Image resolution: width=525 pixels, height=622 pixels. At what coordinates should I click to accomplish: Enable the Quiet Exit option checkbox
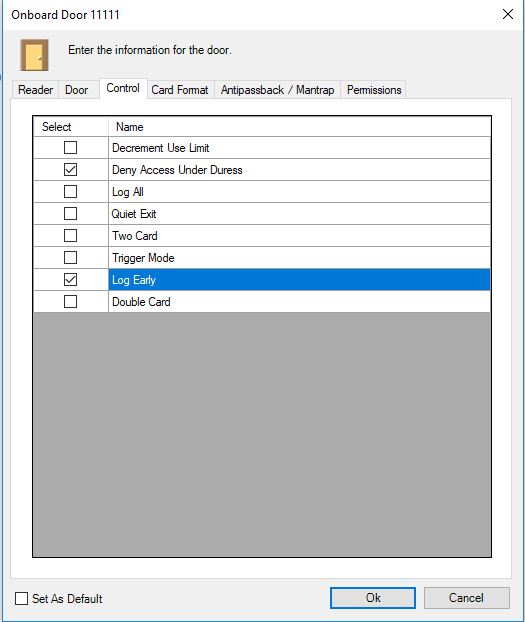point(70,214)
